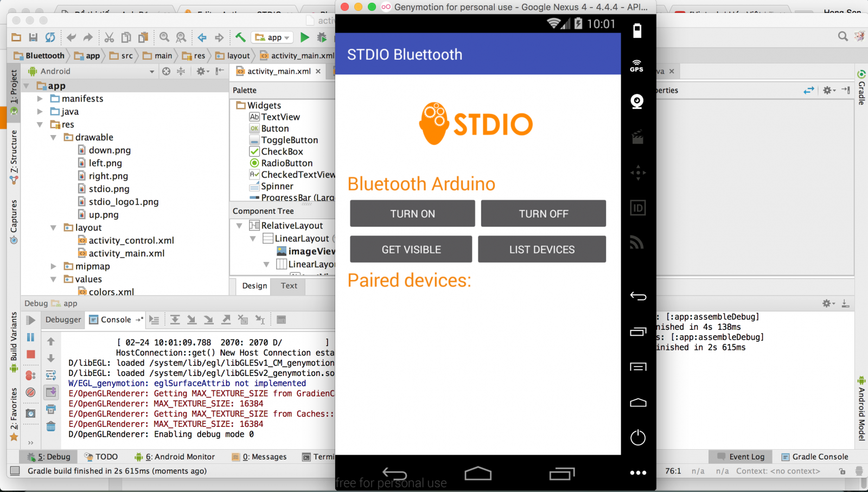
Task: Click the scroll from source target icon
Action: 166,71
